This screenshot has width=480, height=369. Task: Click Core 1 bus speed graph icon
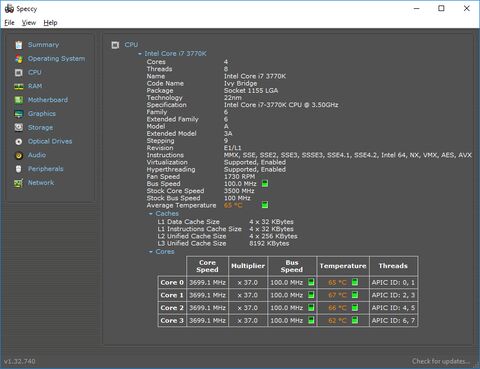311,295
